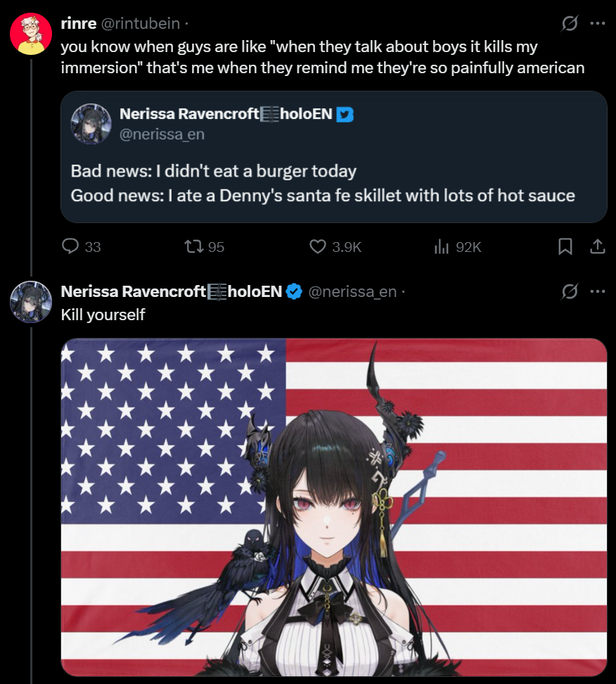Image resolution: width=616 pixels, height=684 pixels.
Task: Visit the @rintubein handle link
Action: [141, 23]
